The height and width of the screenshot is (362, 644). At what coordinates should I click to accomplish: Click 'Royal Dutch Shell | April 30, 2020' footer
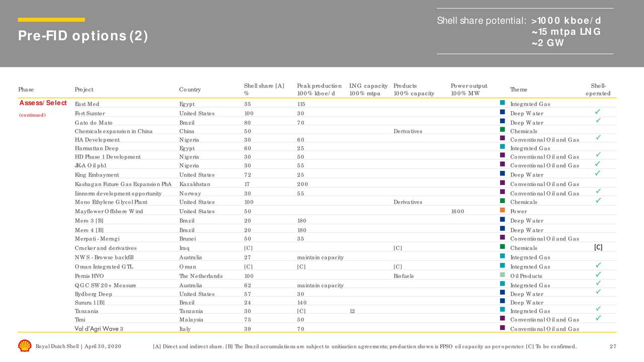(78, 346)
